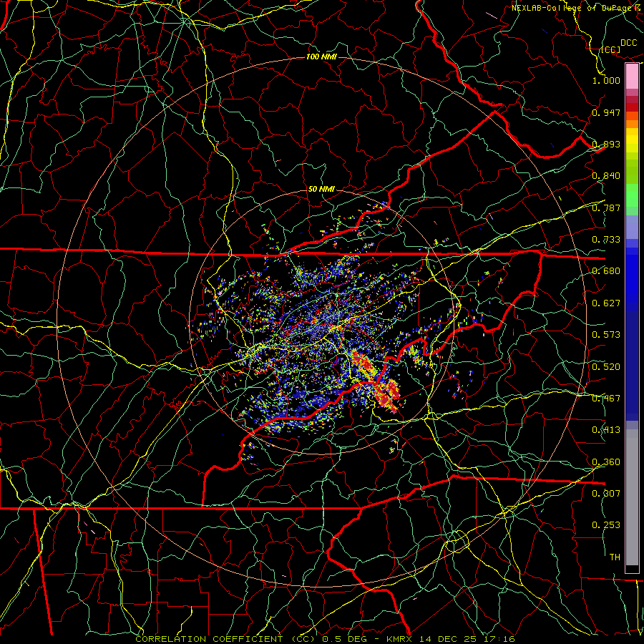The image size is (644, 644).
Task: Click the 0.840 scale value
Action: [x=606, y=176]
